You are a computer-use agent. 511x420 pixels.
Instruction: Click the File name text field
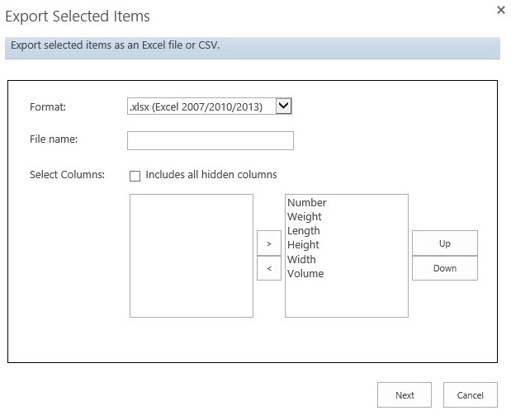[x=211, y=141]
